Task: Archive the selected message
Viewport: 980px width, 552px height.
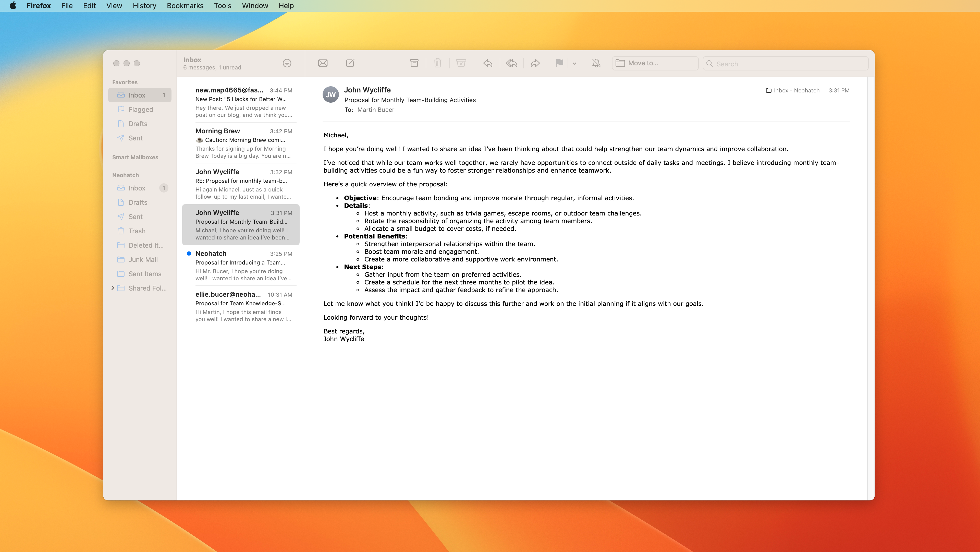Action: [x=414, y=63]
